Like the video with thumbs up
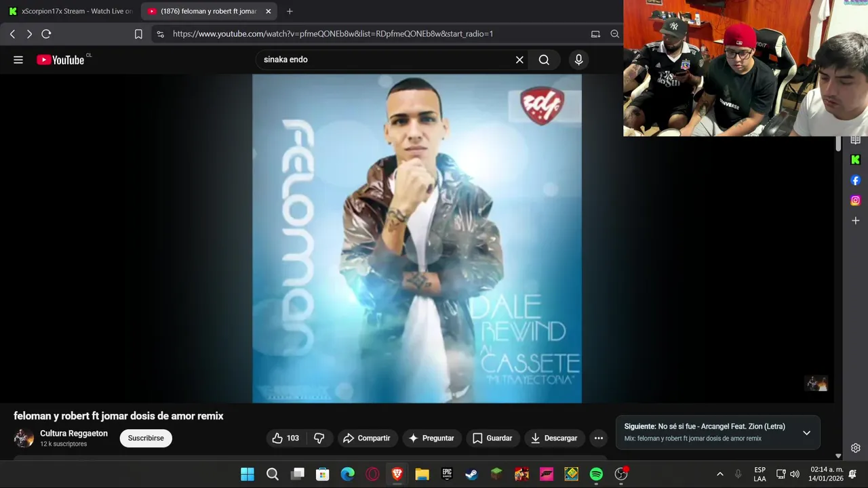Viewport: 868px width, 488px height. [286, 439]
